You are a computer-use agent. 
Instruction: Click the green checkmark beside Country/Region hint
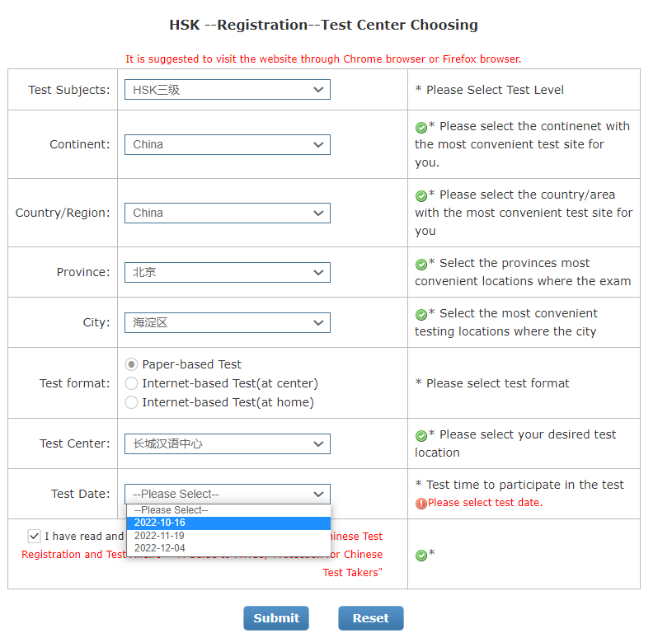[x=421, y=195]
